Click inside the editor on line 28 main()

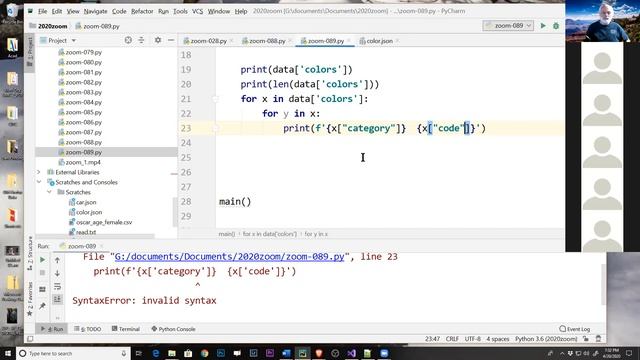[x=235, y=202]
